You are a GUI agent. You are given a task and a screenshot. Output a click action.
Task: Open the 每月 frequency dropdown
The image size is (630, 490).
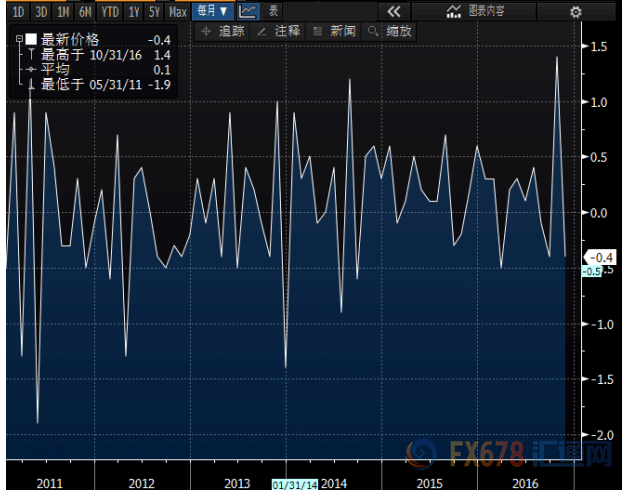[211, 12]
